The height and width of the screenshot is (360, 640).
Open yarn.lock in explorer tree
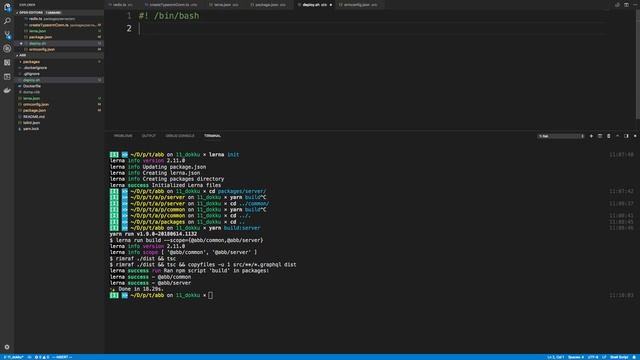pyautogui.click(x=59, y=129)
